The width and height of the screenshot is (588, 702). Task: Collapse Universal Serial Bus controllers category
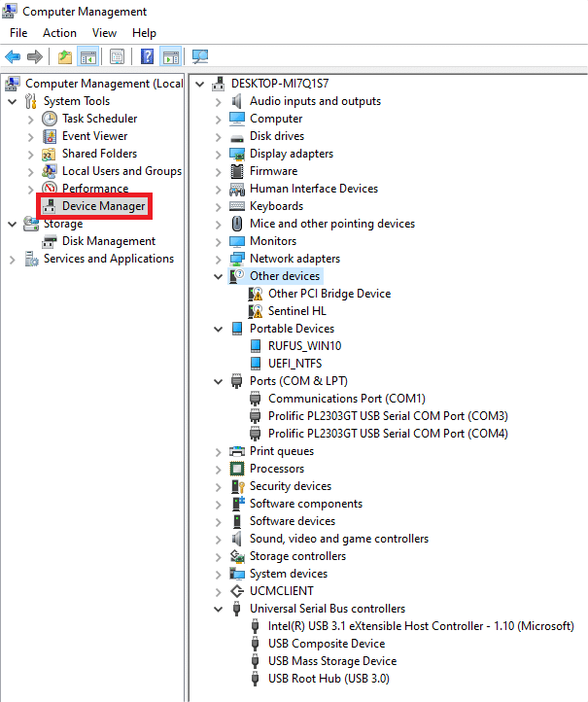point(219,609)
